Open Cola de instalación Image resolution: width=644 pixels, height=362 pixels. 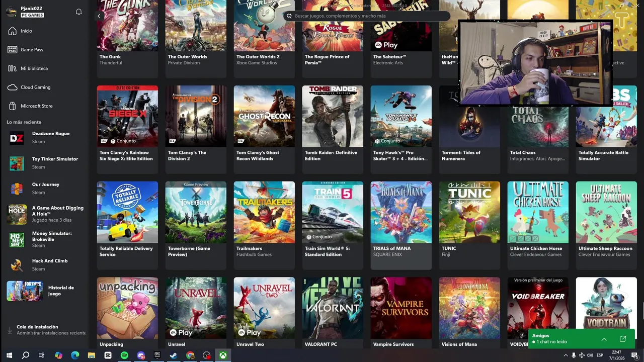pos(45,330)
